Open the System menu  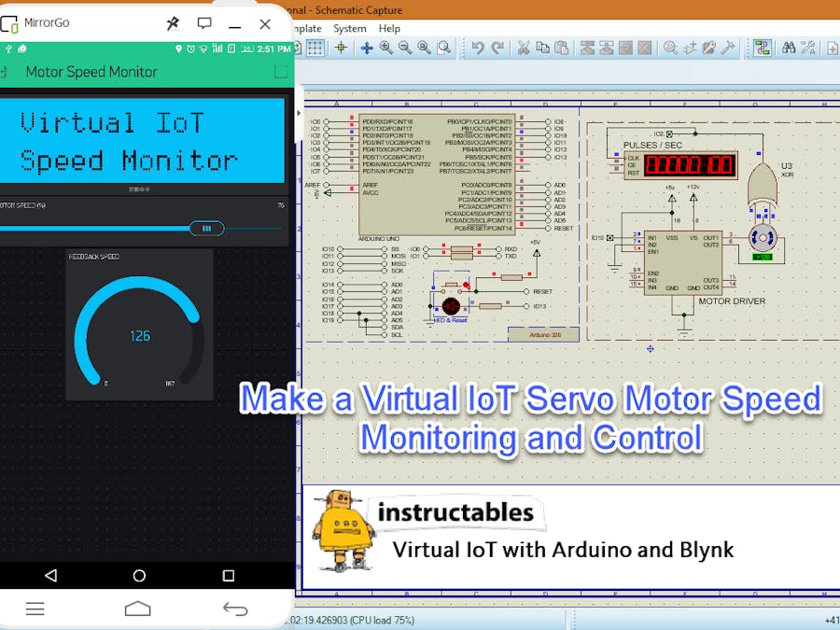[350, 28]
